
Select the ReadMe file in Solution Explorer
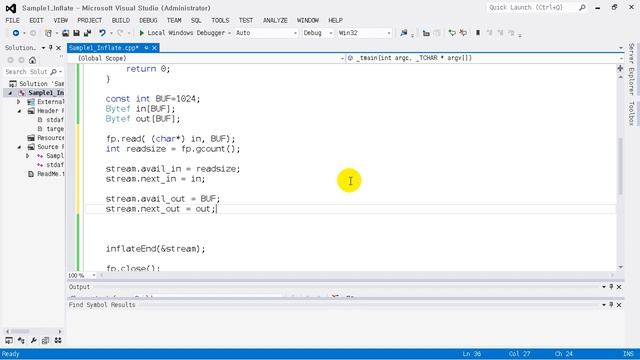[46, 174]
